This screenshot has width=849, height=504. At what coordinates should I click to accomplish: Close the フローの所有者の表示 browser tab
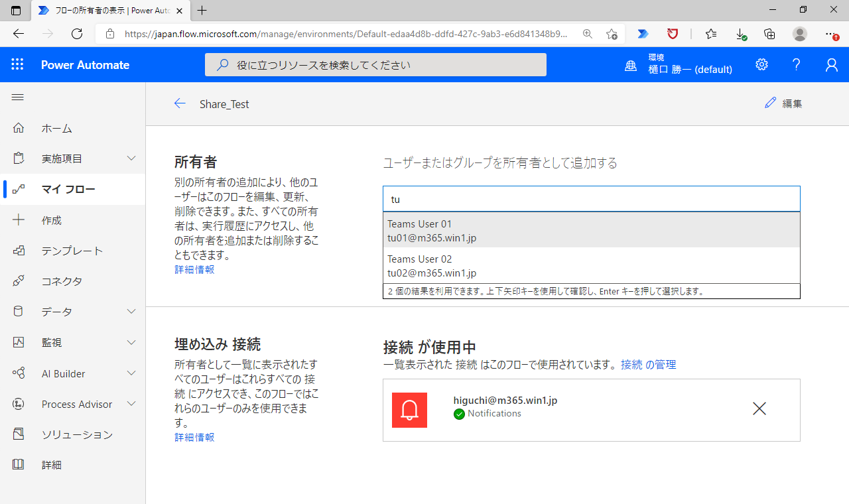[180, 10]
